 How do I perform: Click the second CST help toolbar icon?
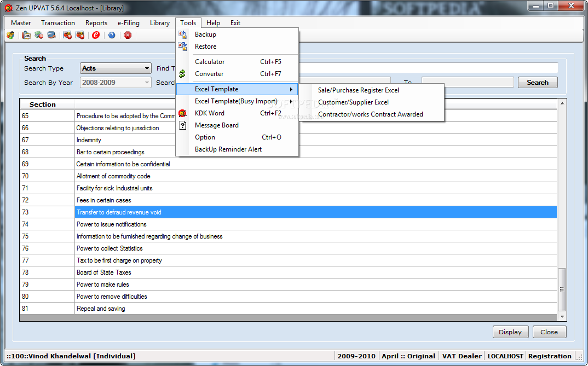pyautogui.click(x=80, y=35)
